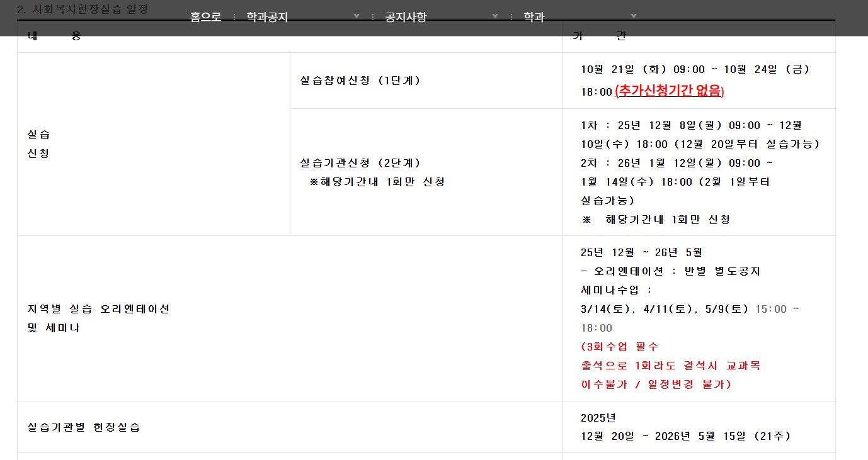Select the seminar dates 3/14(토), 4/11(토), 5/9(토)
The height and width of the screenshot is (460, 868).
click(x=665, y=309)
